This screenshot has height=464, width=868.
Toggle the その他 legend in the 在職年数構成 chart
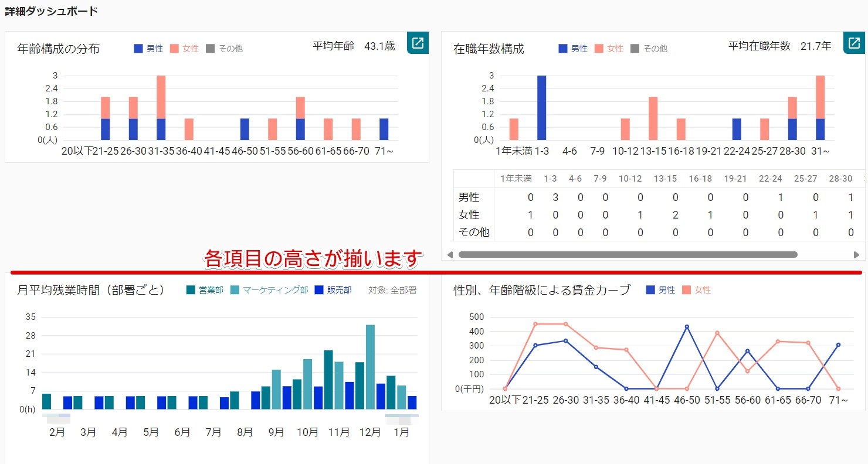pyautogui.click(x=649, y=49)
